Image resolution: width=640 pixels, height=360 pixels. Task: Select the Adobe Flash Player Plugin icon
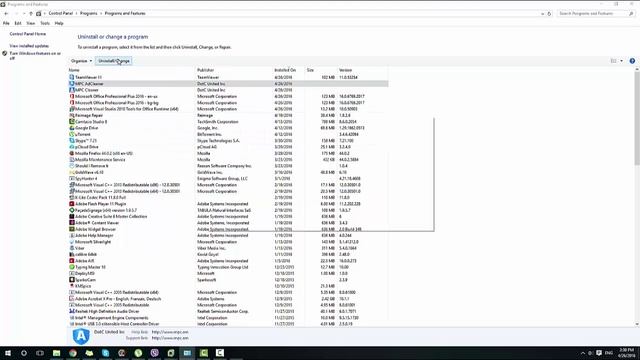(x=72, y=204)
